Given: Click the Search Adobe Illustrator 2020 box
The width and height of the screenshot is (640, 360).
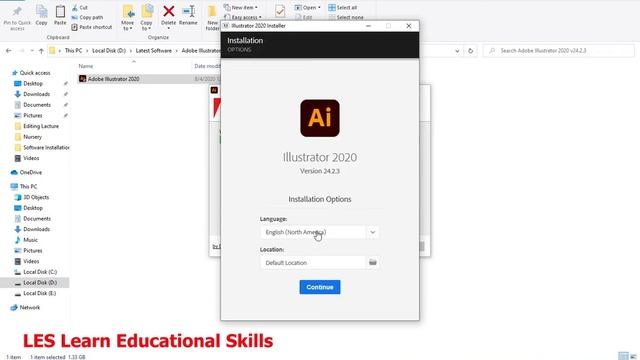Looking at the screenshot, I should [559, 51].
